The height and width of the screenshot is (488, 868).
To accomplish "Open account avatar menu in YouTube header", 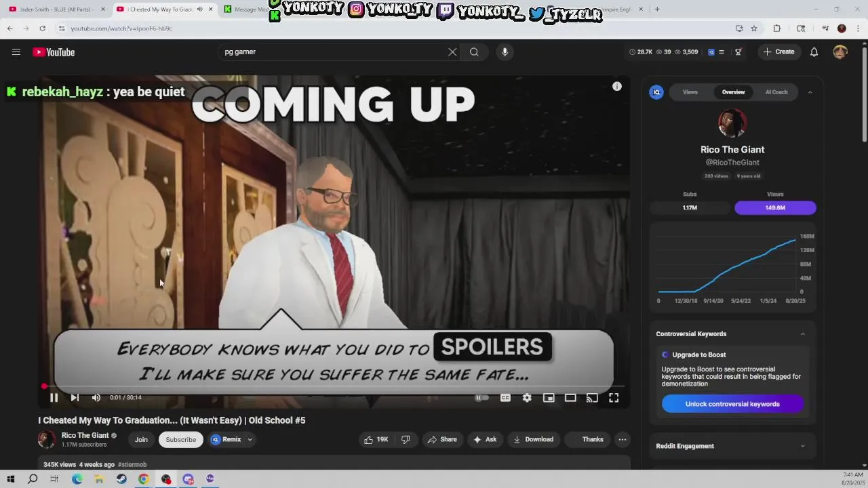I will [x=840, y=52].
